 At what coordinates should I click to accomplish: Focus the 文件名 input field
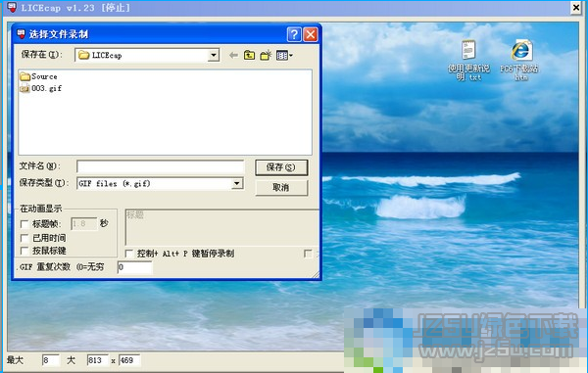pos(161,166)
